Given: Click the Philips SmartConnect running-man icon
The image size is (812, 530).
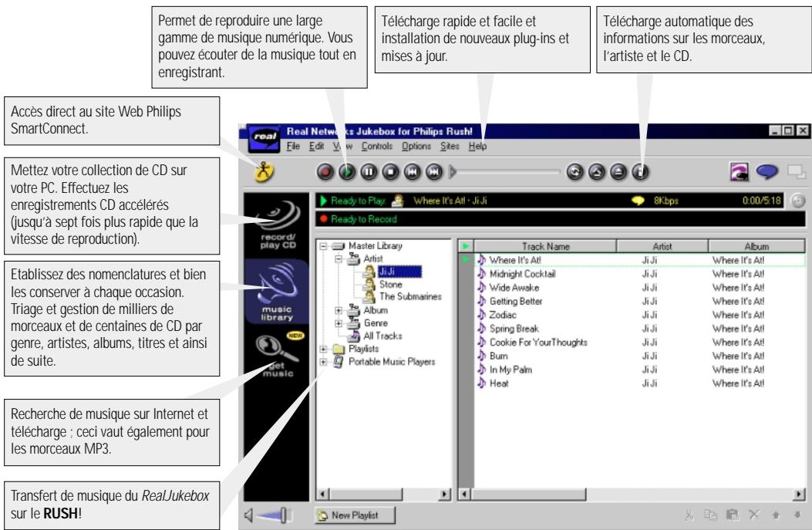Looking at the screenshot, I should (264, 171).
